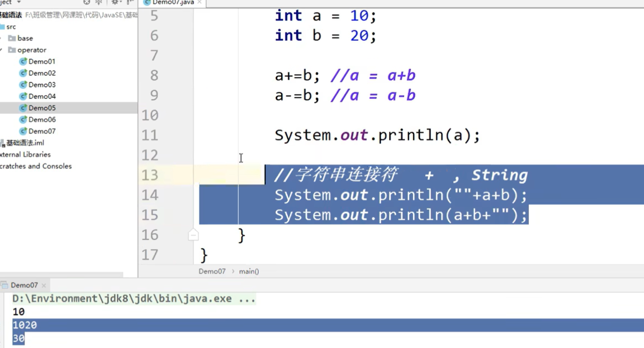Click the code 'int b = 20;'

point(325,36)
